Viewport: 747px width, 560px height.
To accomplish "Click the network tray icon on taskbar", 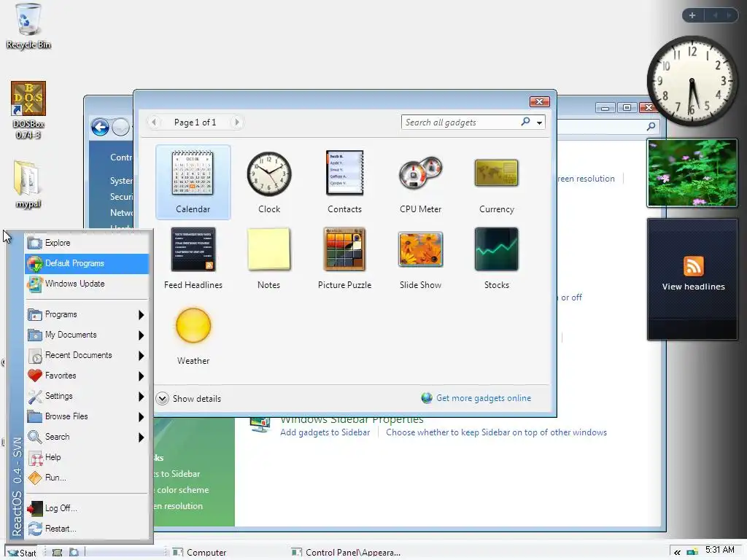I will (692, 552).
